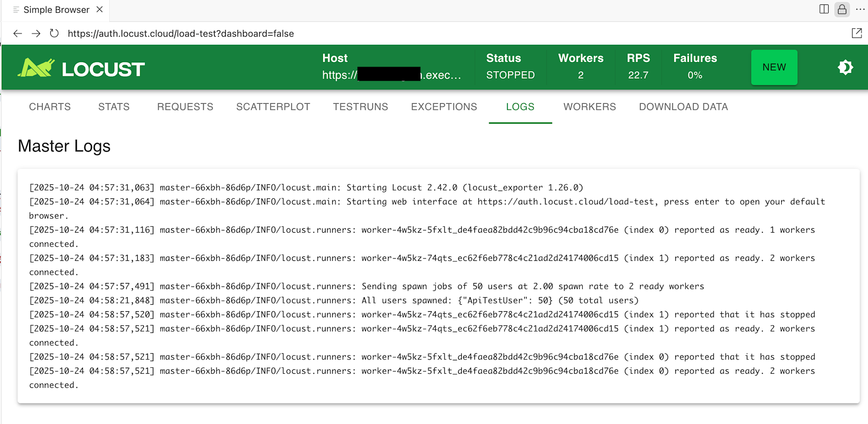
Task: Reload the page with refresh icon
Action: pyautogui.click(x=54, y=33)
